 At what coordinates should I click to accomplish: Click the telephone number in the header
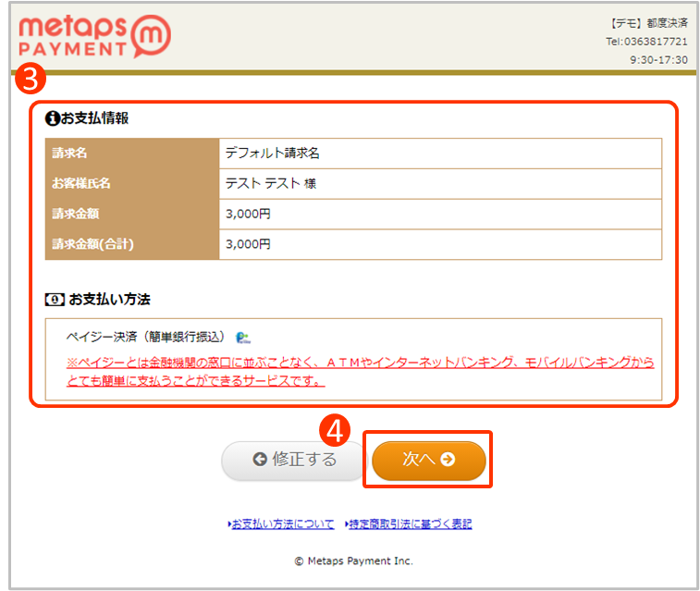[646, 42]
